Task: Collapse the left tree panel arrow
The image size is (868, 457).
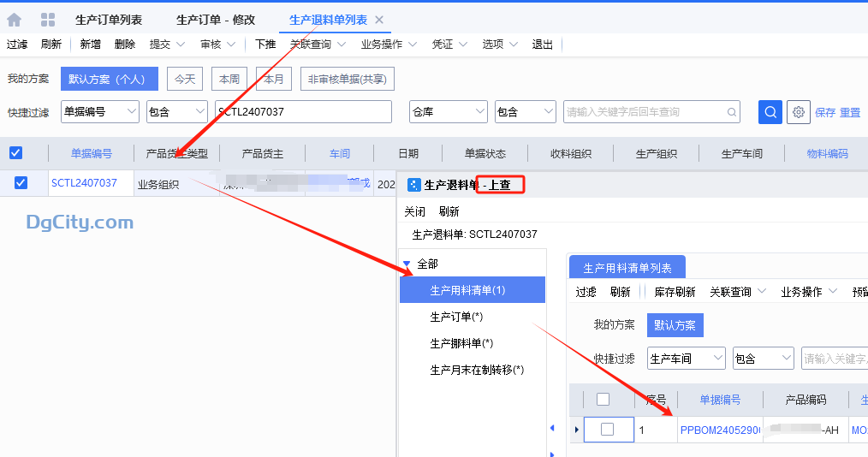Action: pos(552,428)
